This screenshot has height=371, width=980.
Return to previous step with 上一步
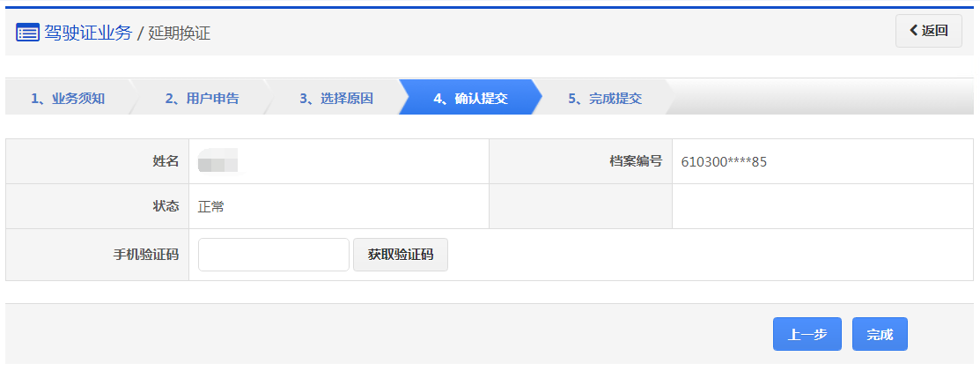point(807,334)
